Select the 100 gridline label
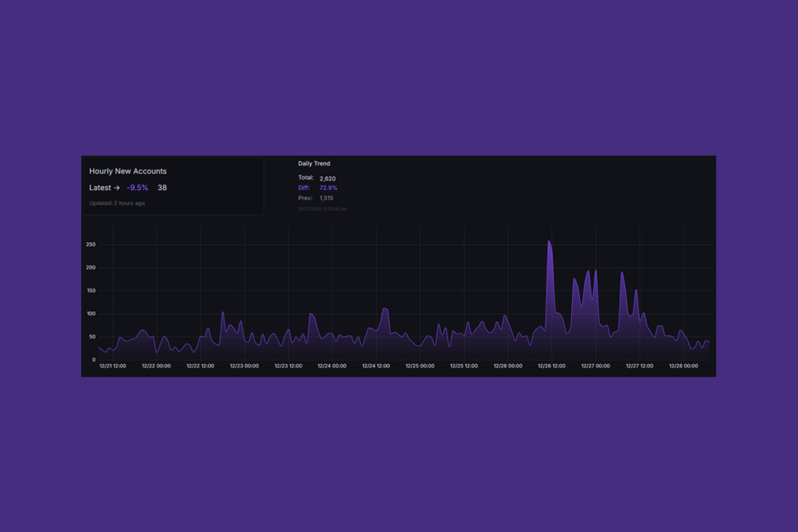Image resolution: width=798 pixels, height=532 pixels. [x=90, y=313]
